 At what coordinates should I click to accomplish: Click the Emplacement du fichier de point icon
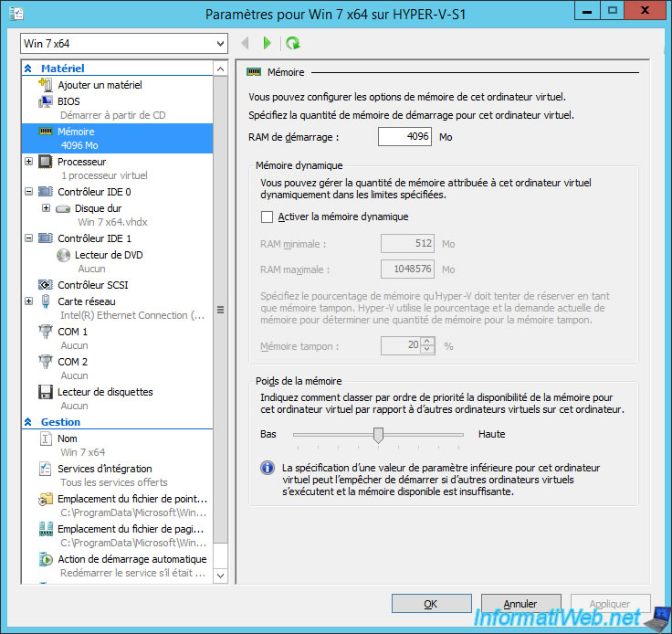click(x=46, y=499)
